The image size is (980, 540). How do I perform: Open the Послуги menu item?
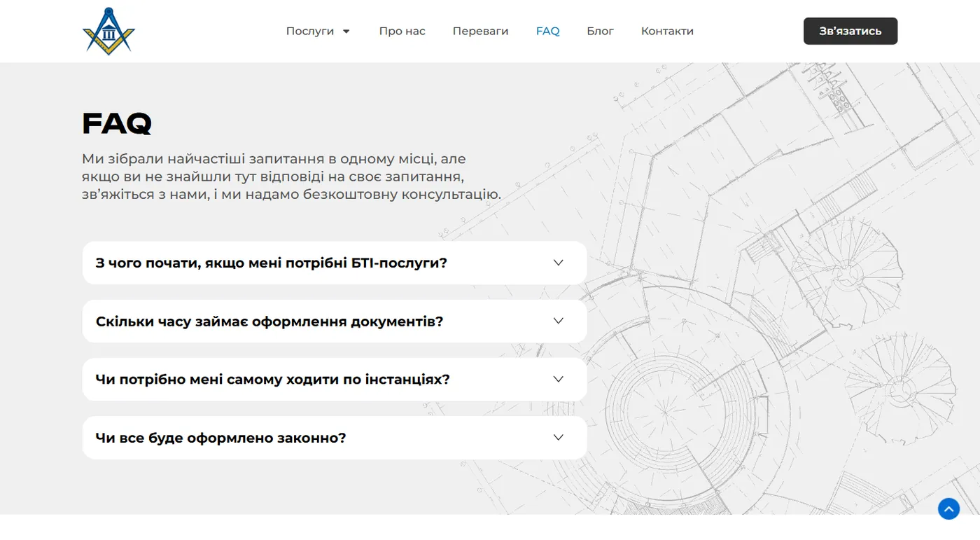click(310, 32)
